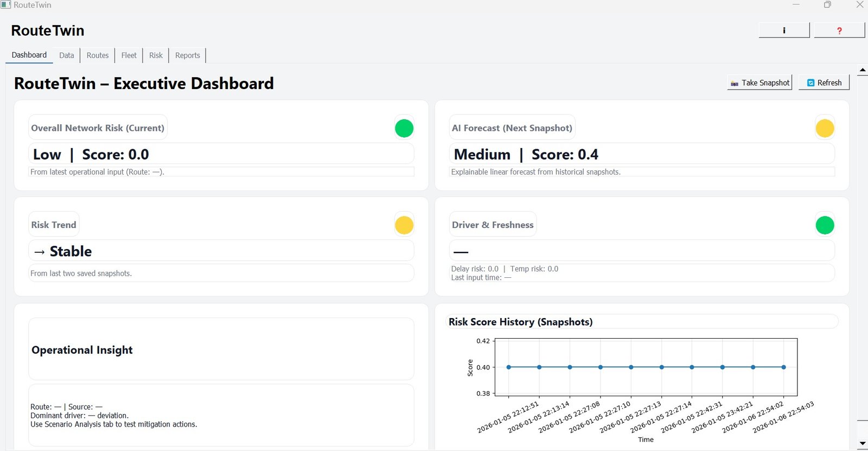
Task: Click the scrollbar up arrow
Action: (863, 70)
